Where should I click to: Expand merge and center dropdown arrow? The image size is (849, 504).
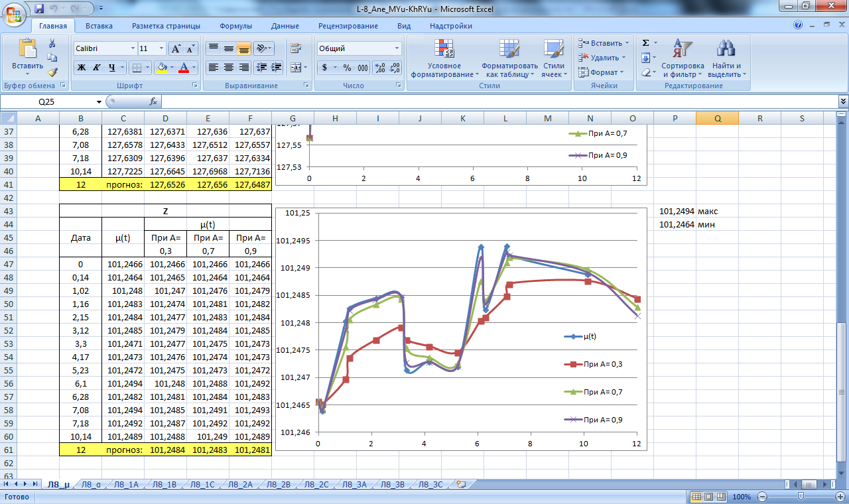(x=304, y=67)
